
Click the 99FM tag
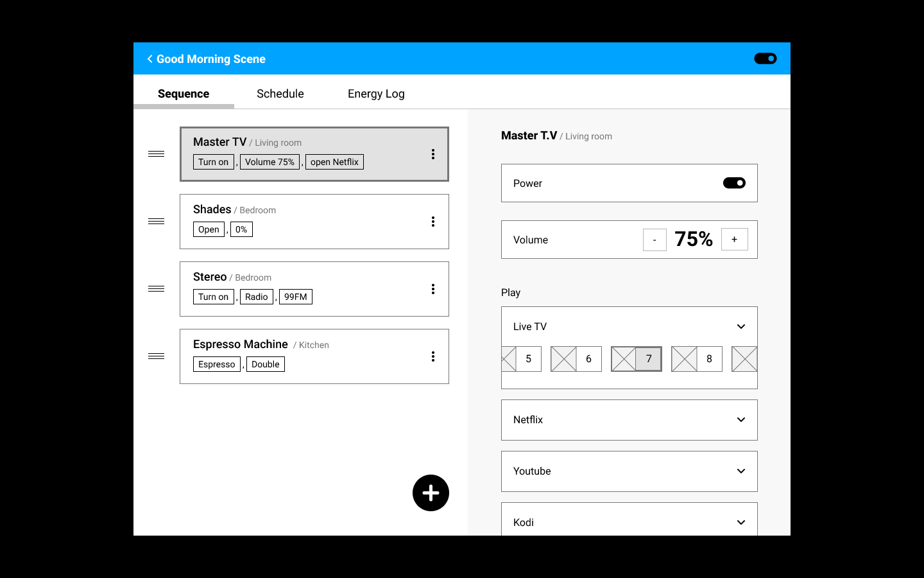296,297
